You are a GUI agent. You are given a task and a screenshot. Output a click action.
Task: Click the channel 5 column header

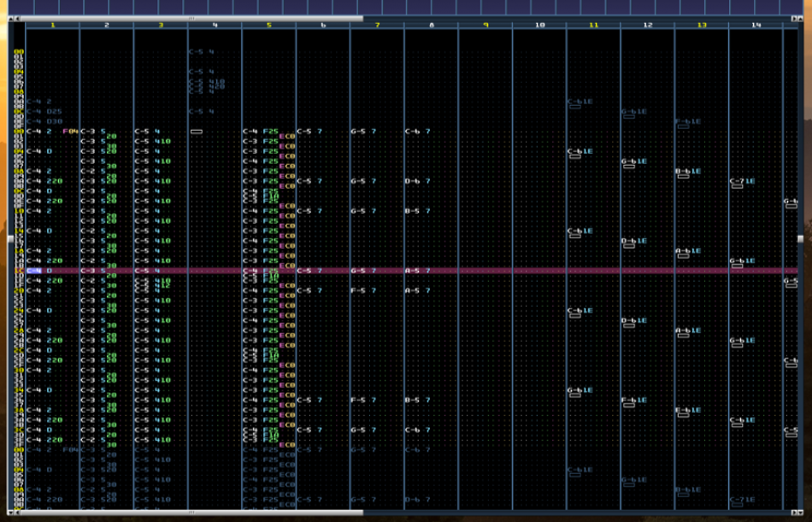268,26
